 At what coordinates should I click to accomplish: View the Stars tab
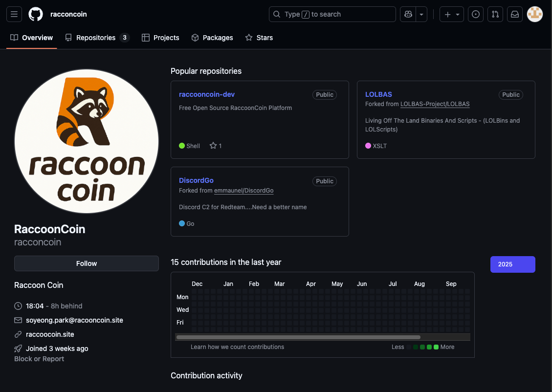point(259,38)
